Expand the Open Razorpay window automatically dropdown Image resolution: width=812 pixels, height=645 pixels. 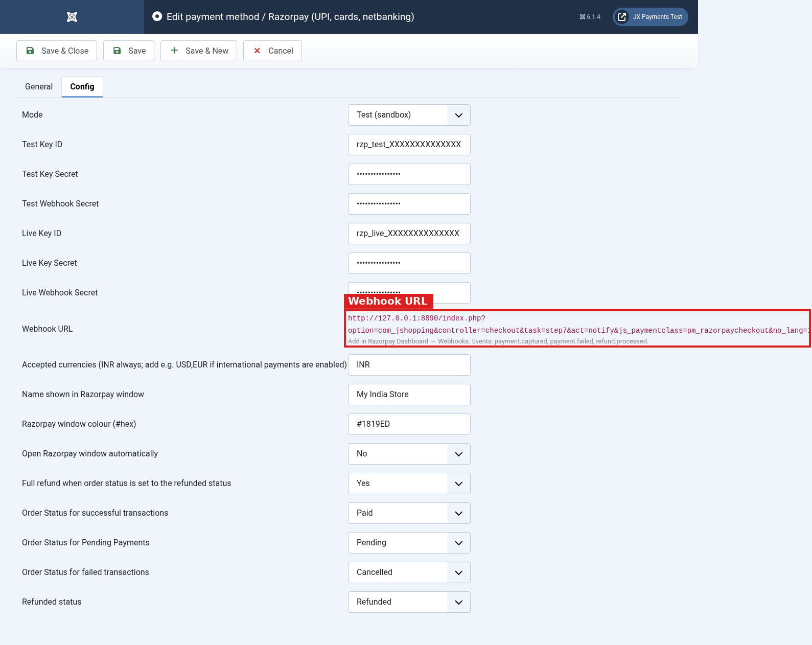409,454
